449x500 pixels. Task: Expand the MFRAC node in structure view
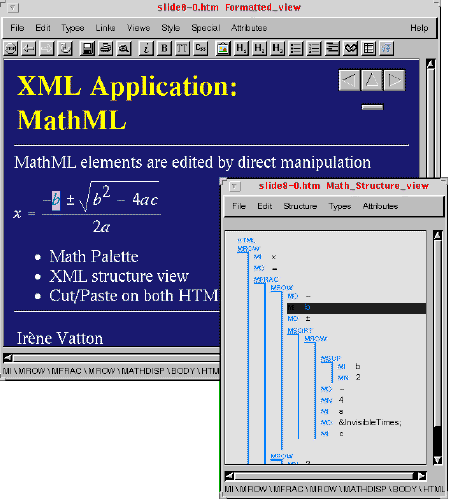pos(266,280)
